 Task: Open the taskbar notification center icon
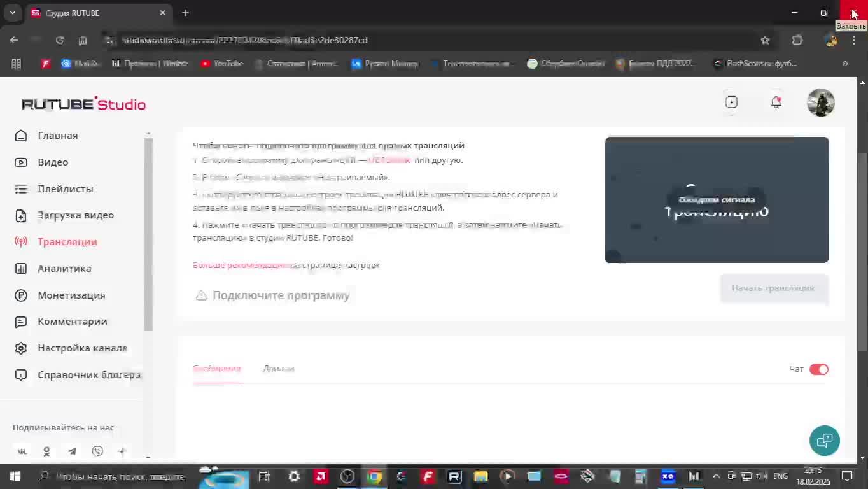pyautogui.click(x=847, y=476)
